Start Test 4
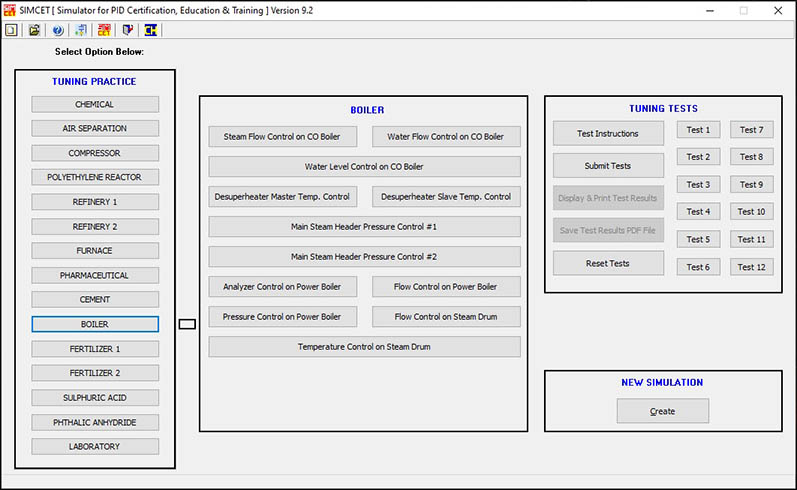The width and height of the screenshot is (797, 490). coord(698,211)
